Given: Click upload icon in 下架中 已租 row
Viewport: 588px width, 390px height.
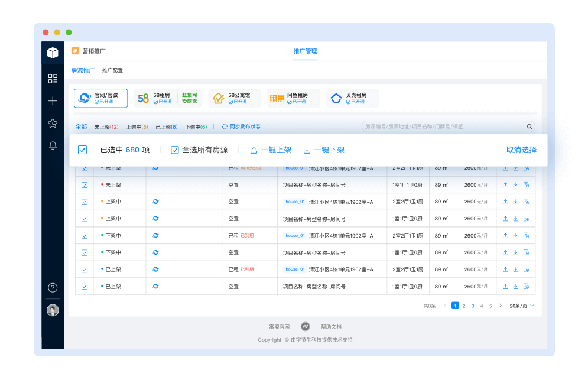Looking at the screenshot, I should tap(505, 236).
